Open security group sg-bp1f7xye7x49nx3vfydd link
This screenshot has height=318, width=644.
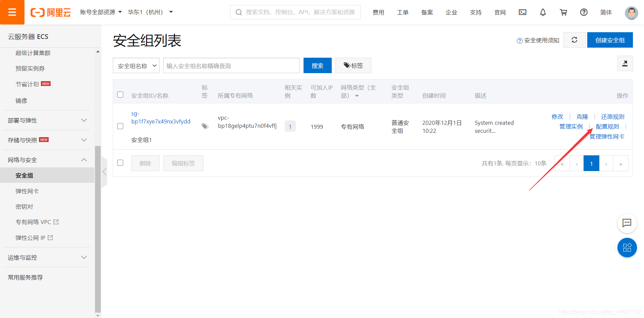click(x=161, y=117)
